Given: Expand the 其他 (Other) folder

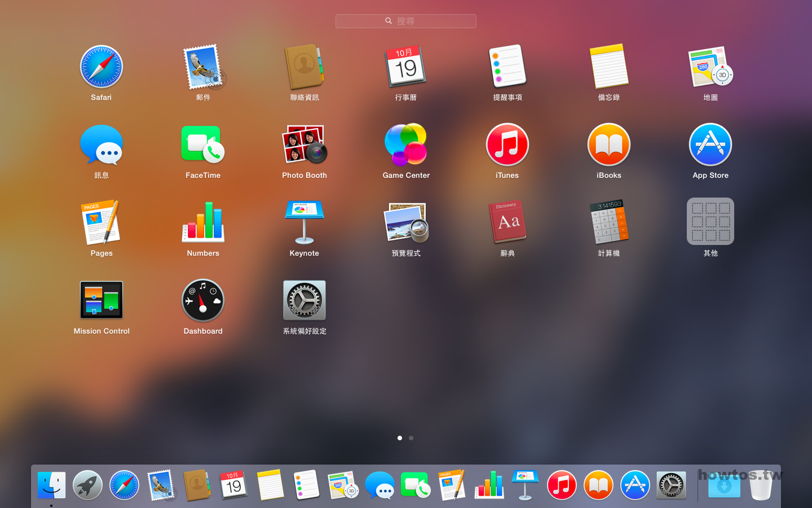Looking at the screenshot, I should click(x=710, y=222).
